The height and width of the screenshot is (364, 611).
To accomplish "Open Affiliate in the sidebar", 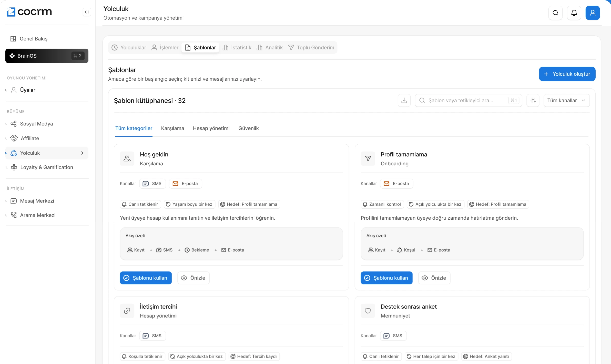I will click(x=47, y=138).
